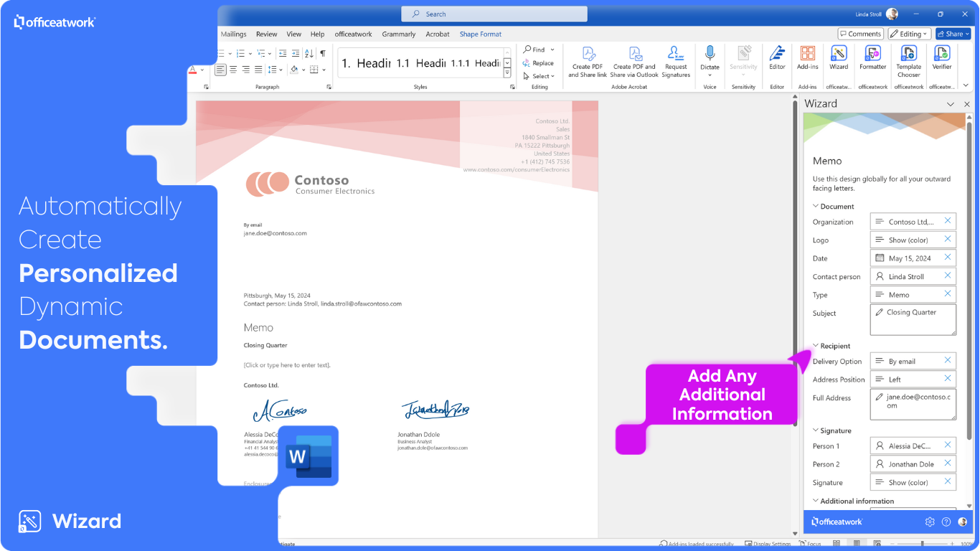Click the Increase Indent icon
The height and width of the screenshot is (551, 980).
(295, 53)
